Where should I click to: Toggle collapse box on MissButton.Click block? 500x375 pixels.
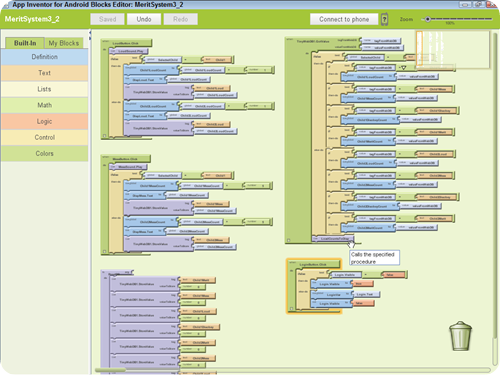(104, 252)
